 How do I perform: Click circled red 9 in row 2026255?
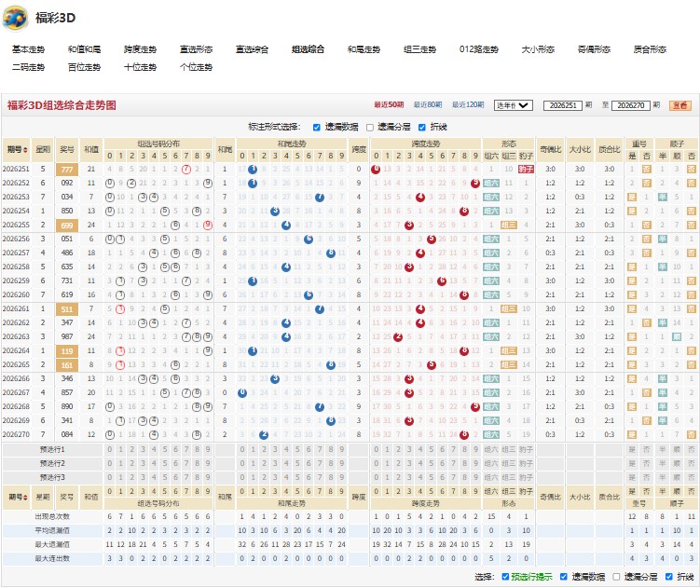point(208,225)
